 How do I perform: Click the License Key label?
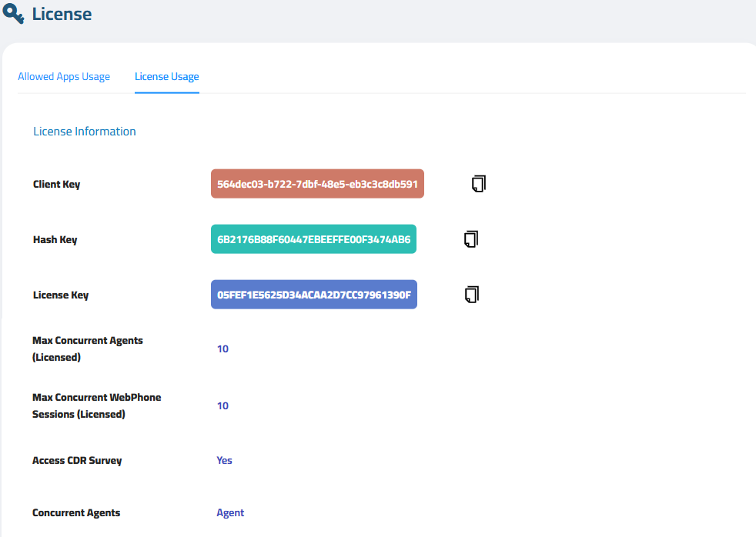(61, 295)
